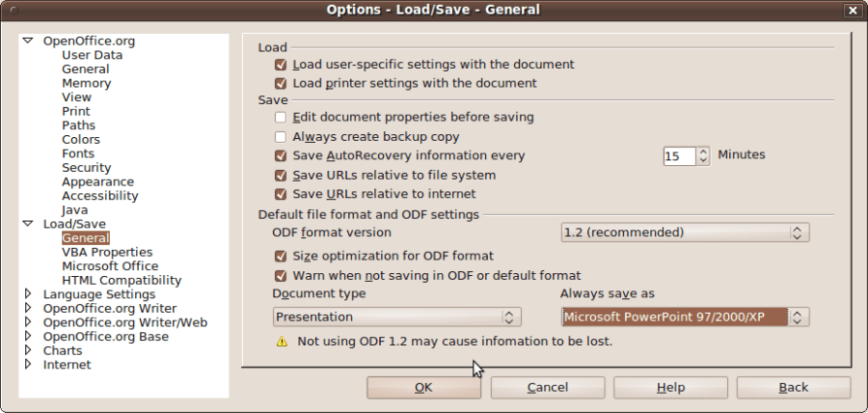Enable 'Edit document properties before saving'
Viewport: 868px width, 413px height.
click(x=281, y=118)
